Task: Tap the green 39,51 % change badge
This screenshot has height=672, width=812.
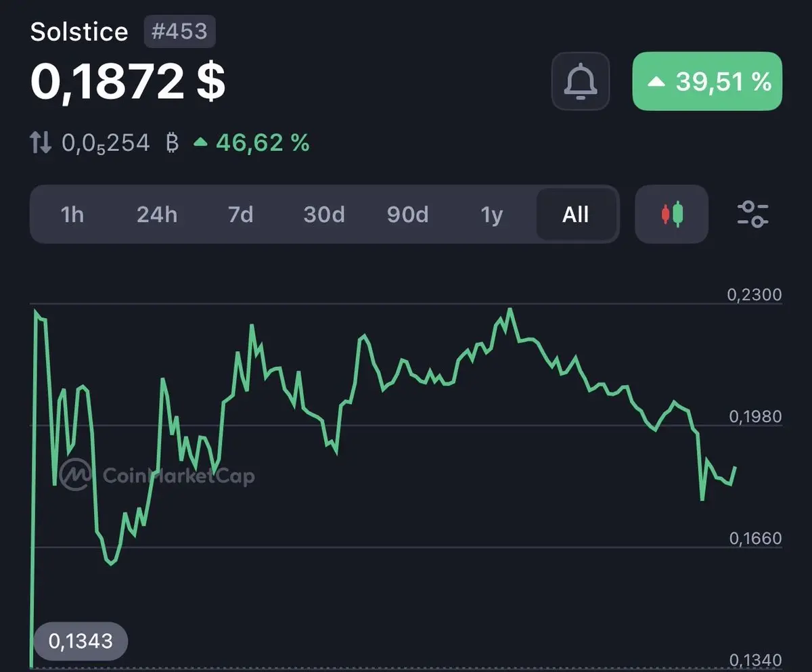Action: [707, 82]
